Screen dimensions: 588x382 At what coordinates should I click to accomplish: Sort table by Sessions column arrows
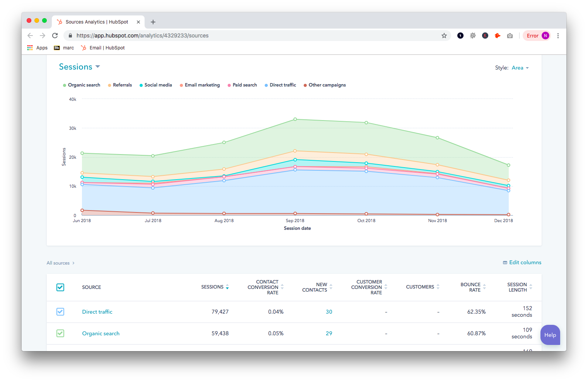point(227,287)
